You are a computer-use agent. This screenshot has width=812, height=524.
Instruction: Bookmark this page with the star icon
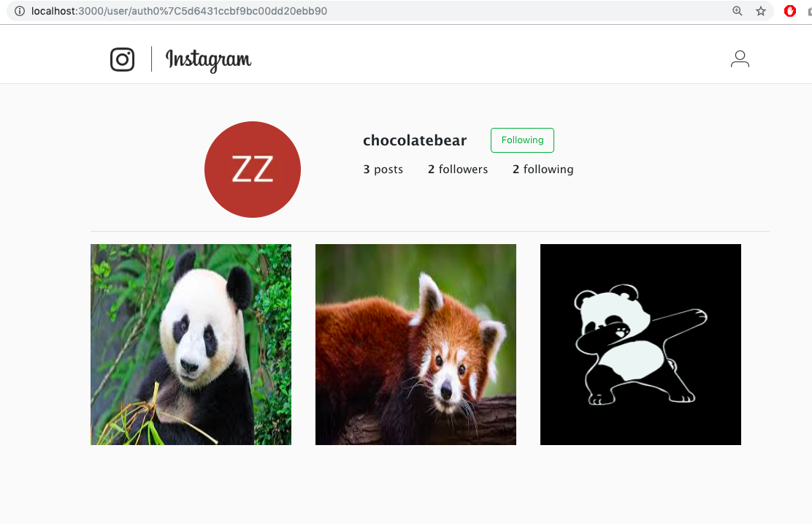tap(760, 11)
